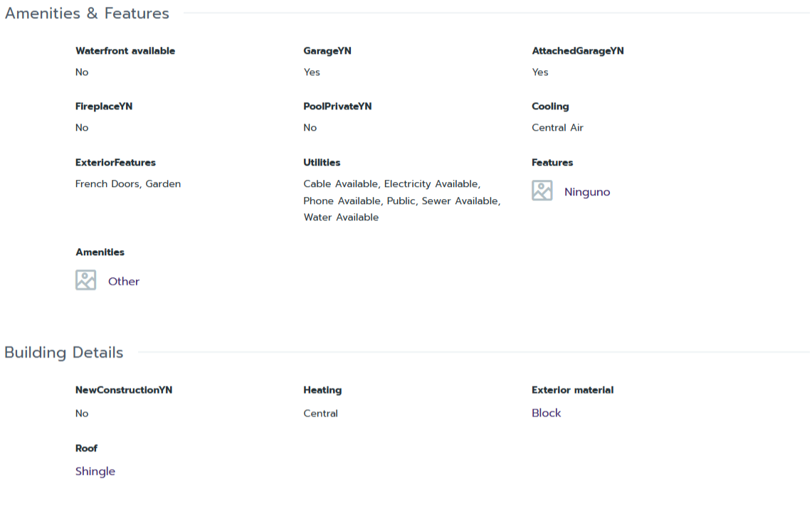812x517 pixels.
Task: Click the PoolPrivateYN label
Action: [x=337, y=107]
